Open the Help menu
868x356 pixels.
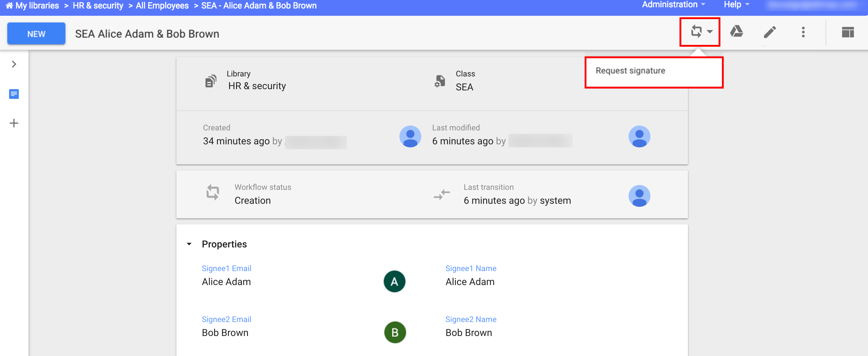click(735, 5)
